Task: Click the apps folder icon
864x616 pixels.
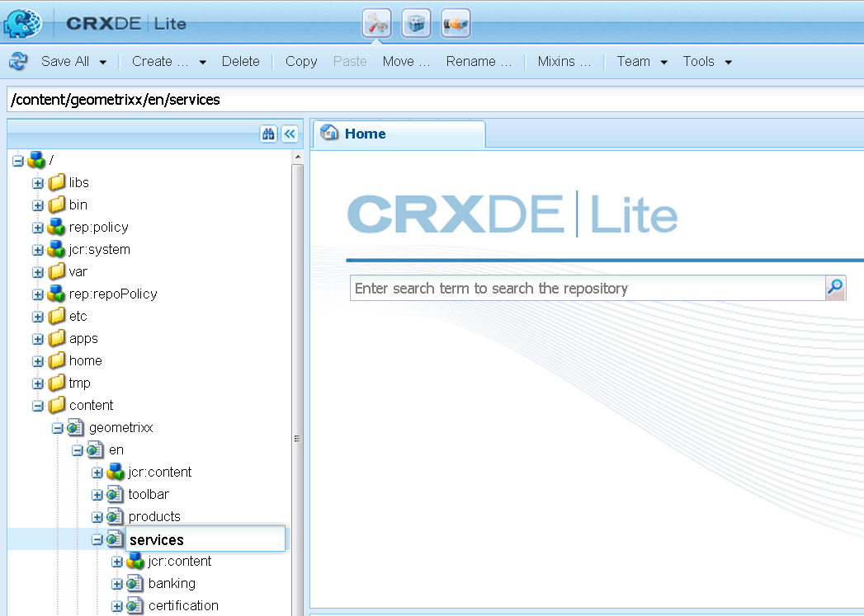Action: [57, 339]
